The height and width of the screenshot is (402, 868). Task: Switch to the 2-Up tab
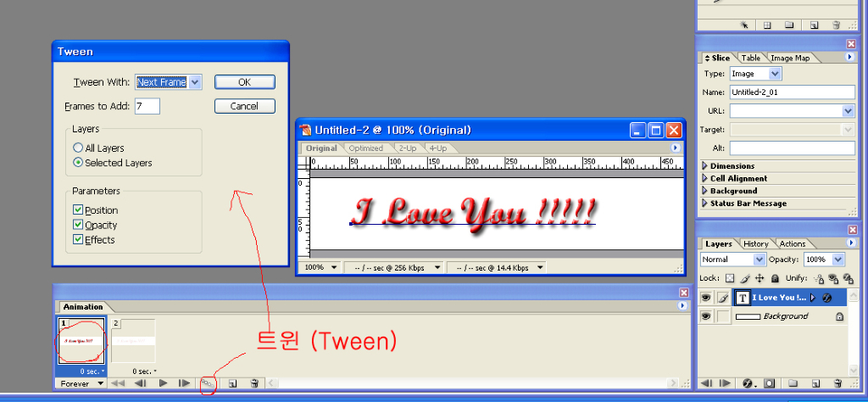tap(408, 148)
